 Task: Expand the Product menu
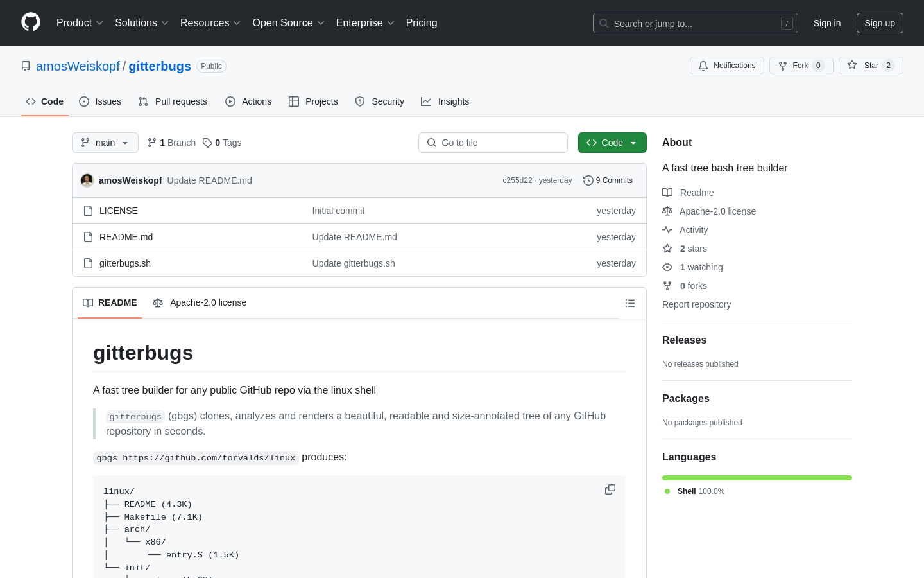tap(80, 23)
